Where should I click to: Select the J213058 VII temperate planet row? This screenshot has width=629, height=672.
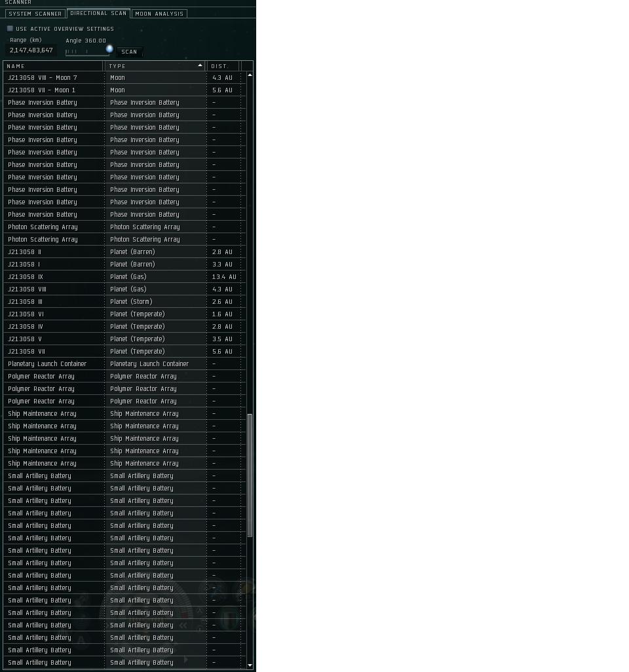click(124, 351)
